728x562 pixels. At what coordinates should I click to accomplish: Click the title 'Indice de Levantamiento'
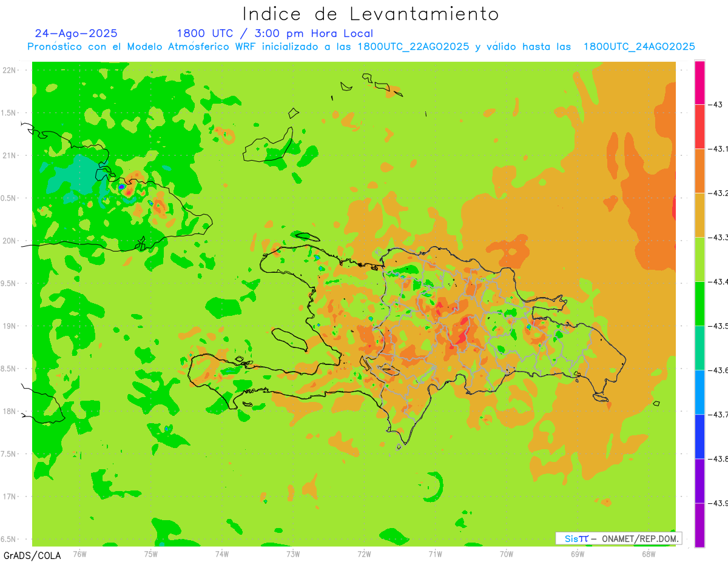point(371,14)
